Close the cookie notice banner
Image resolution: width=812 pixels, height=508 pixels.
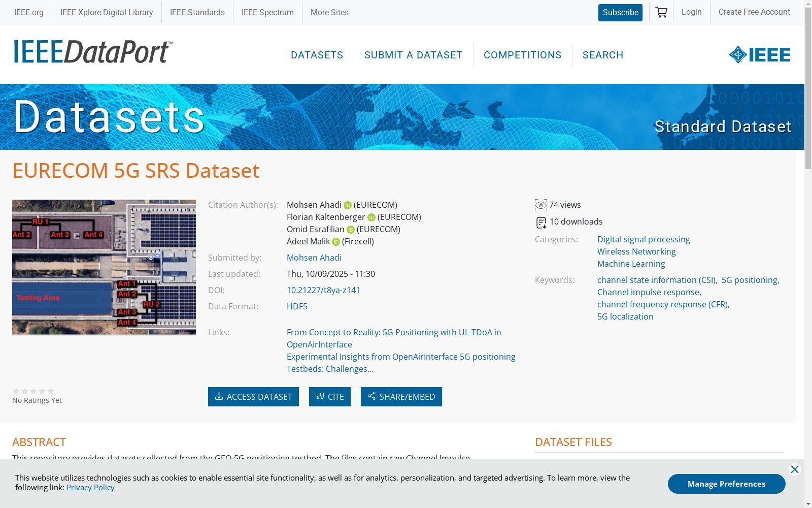click(795, 469)
